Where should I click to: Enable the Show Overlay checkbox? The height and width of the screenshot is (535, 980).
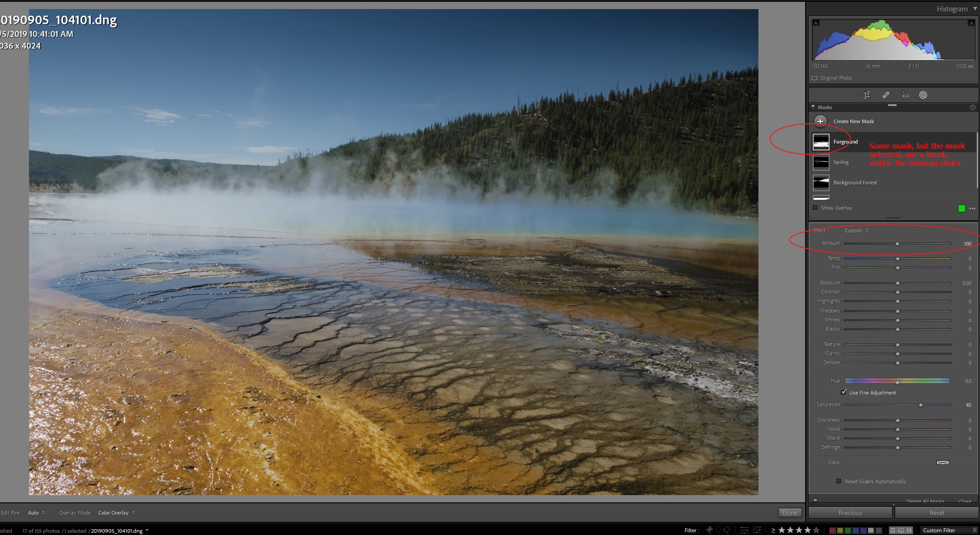coord(816,208)
